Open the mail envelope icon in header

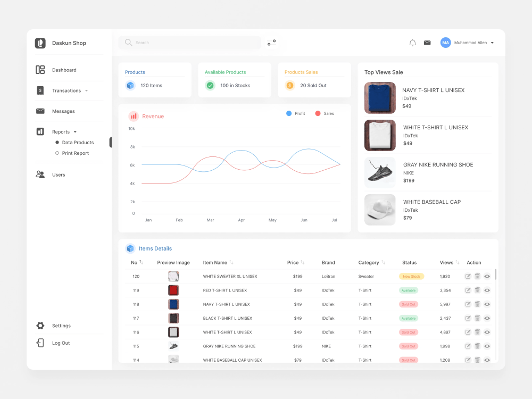point(427,43)
